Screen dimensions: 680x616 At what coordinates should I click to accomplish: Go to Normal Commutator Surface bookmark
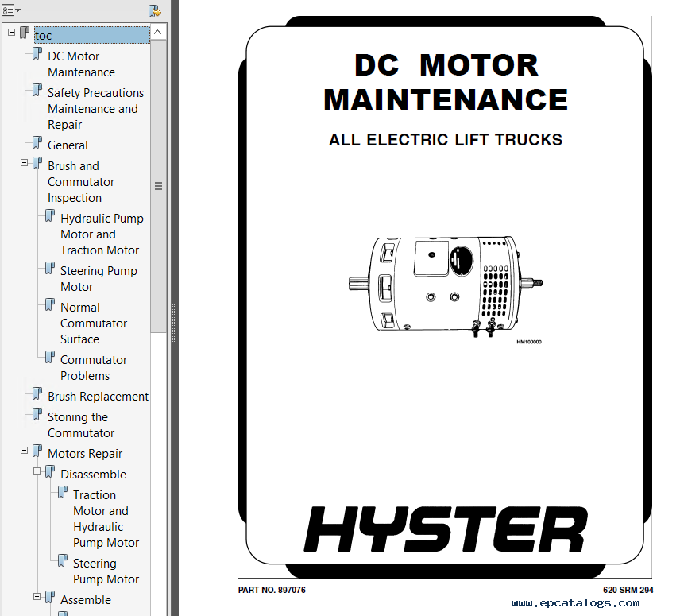click(x=94, y=323)
